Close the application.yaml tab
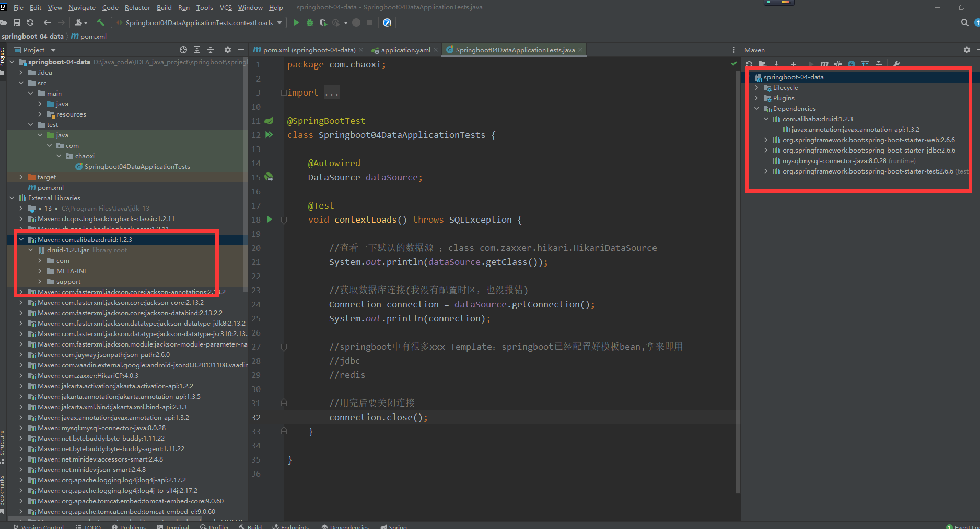Viewport: 980px width, 529px height. (x=436, y=50)
